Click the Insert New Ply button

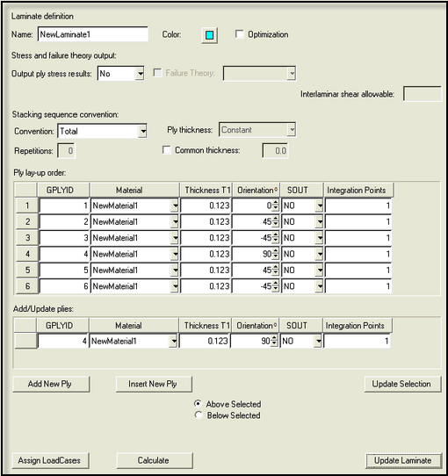[x=154, y=384]
